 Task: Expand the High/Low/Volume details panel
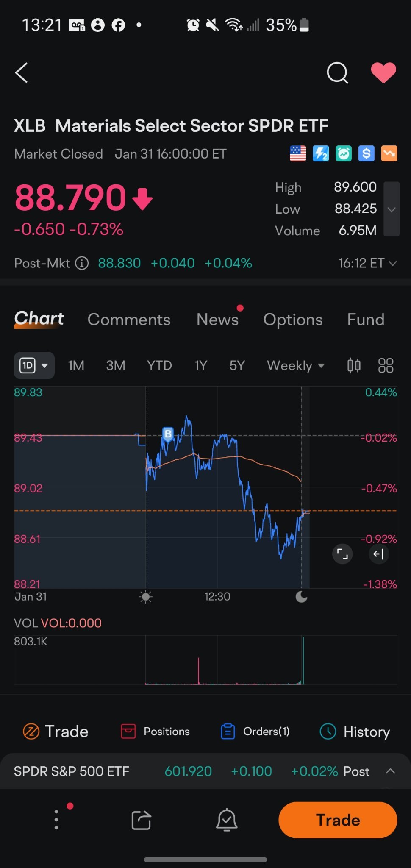tap(392, 209)
